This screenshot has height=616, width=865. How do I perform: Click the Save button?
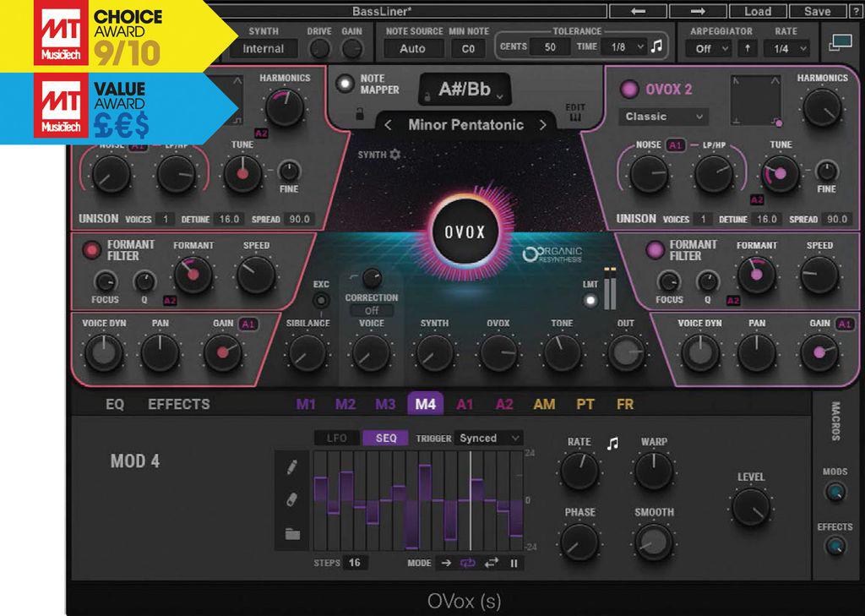pyautogui.click(x=817, y=11)
